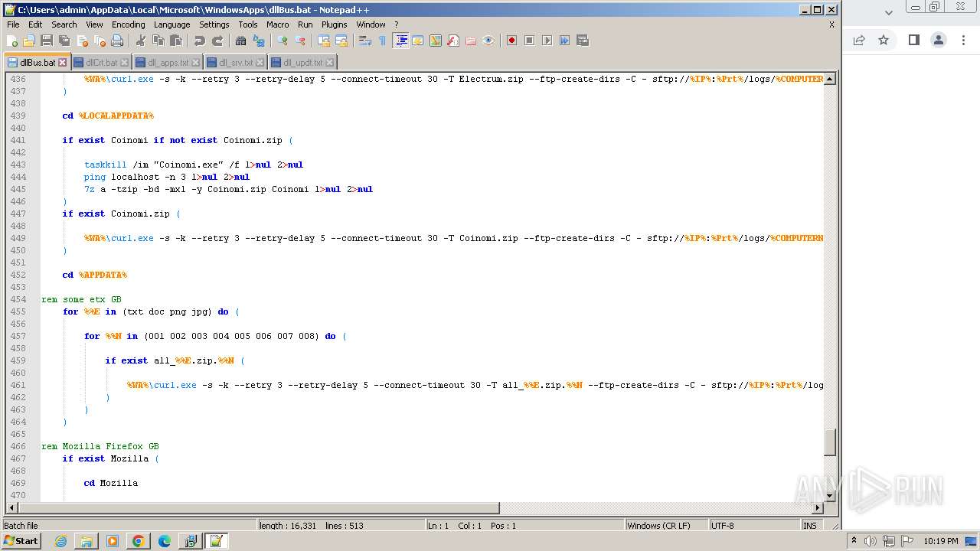This screenshot has width=980, height=551.
Task: Undo the last action with the Undo icon
Action: 200,41
